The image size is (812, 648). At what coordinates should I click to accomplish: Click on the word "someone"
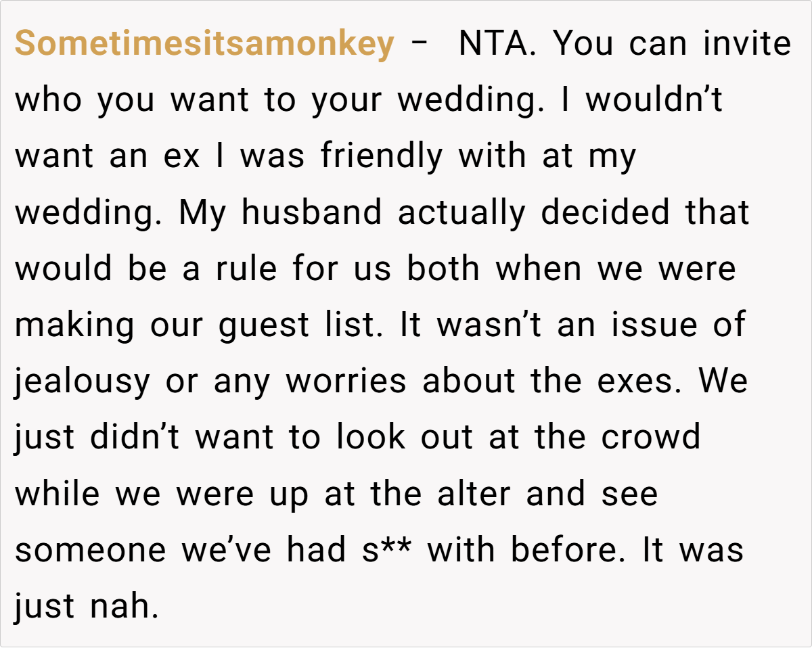(90, 549)
